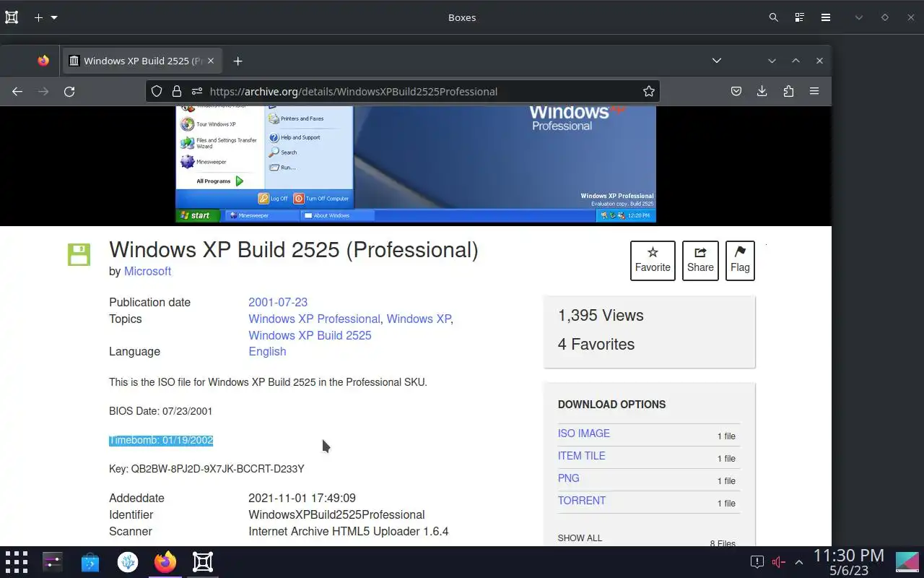Go forward in Firefox history
Screen dimensions: 924x578
(x=43, y=91)
